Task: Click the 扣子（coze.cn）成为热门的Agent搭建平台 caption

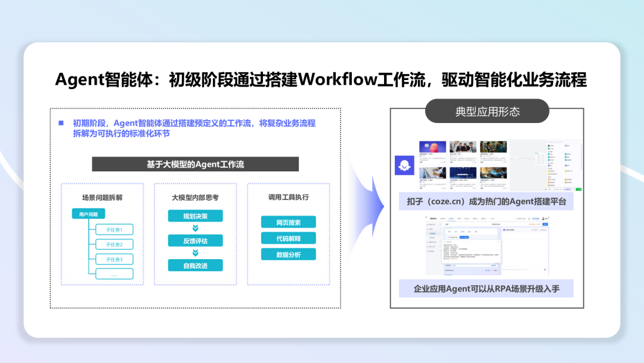Action: click(487, 201)
